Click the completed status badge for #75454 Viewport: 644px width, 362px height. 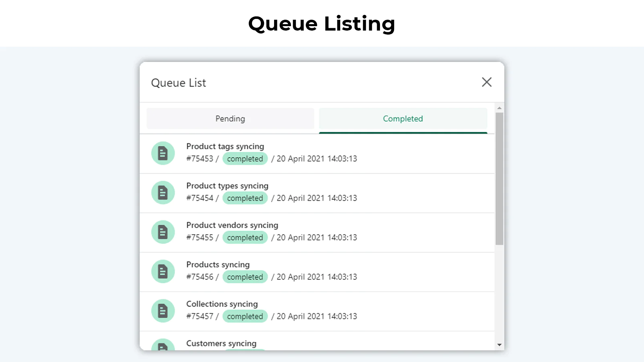[x=245, y=198]
